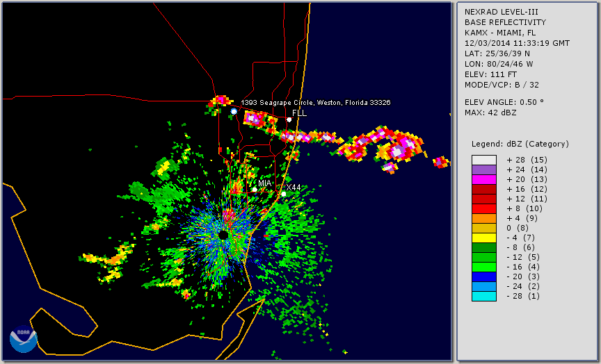
Task: Select the +16 (12) dark red swatch
Action: click(484, 189)
